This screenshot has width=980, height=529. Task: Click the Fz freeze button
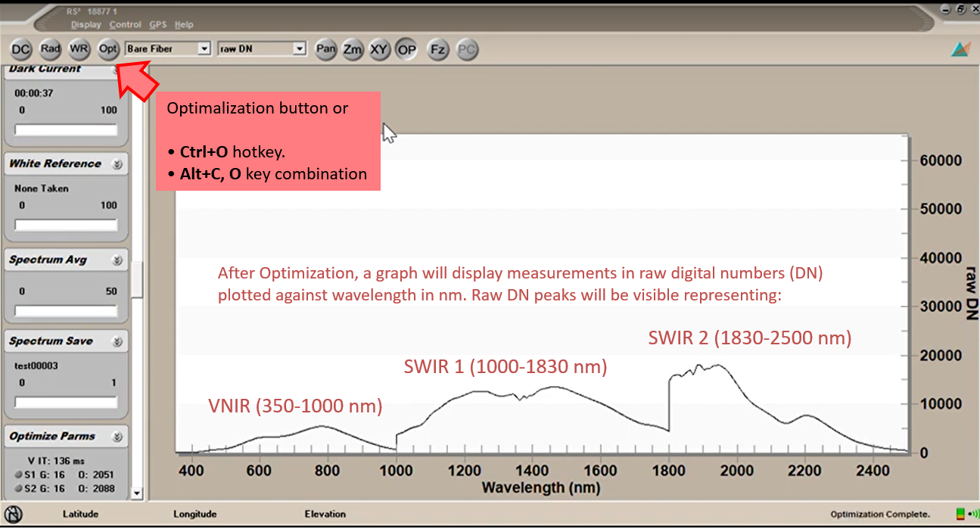(x=437, y=50)
